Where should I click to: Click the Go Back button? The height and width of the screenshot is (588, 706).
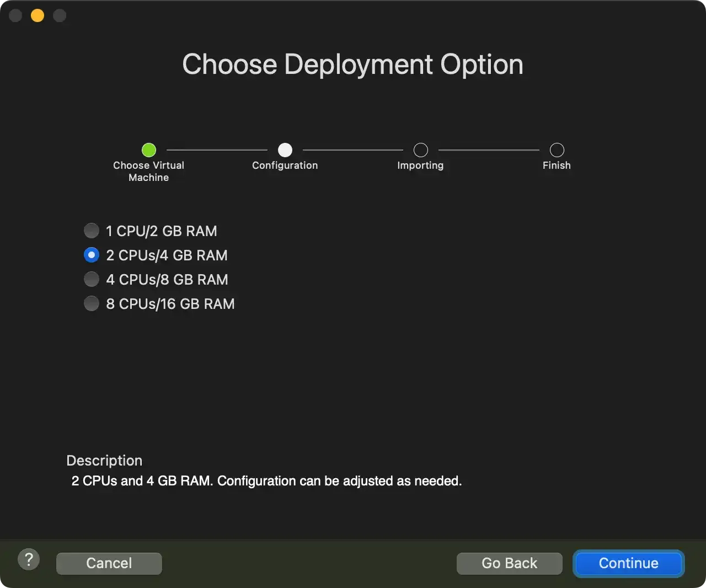click(x=509, y=563)
